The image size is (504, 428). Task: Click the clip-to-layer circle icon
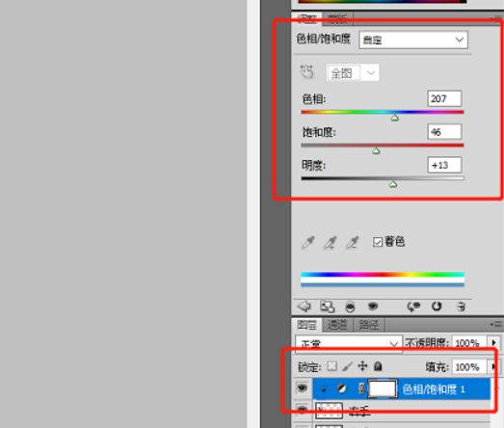[x=350, y=308]
